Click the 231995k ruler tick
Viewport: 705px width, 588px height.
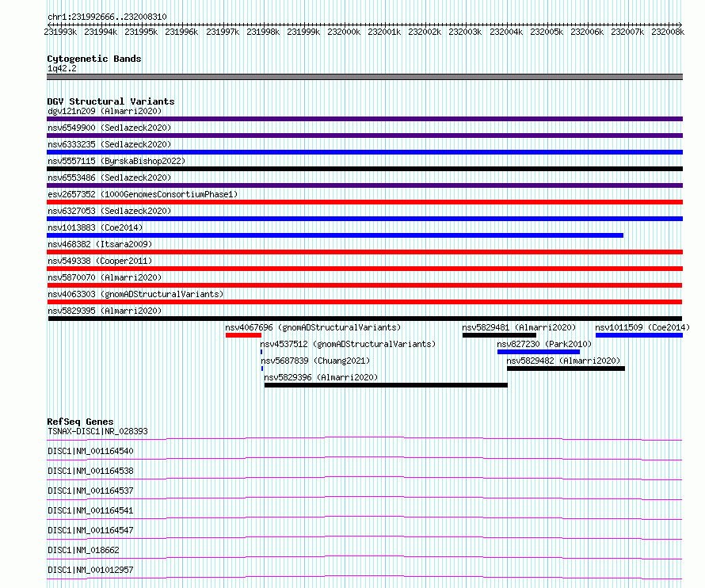[x=141, y=32]
